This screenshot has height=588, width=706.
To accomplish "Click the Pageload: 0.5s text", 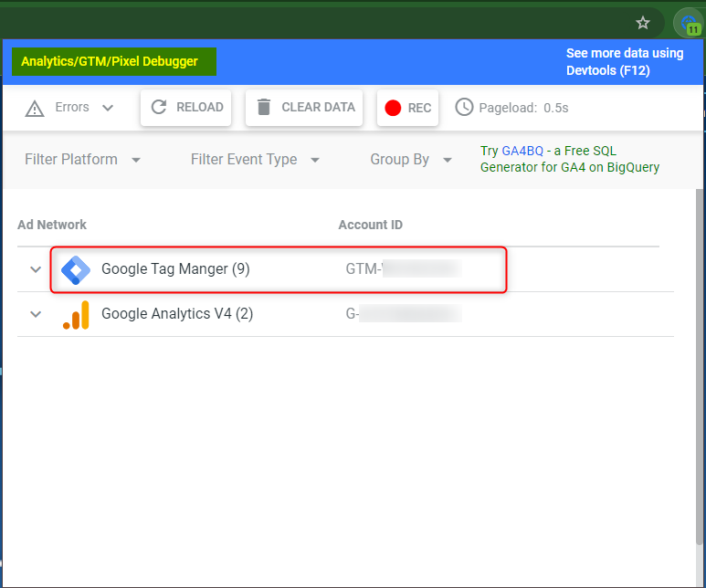I will pos(523,108).
